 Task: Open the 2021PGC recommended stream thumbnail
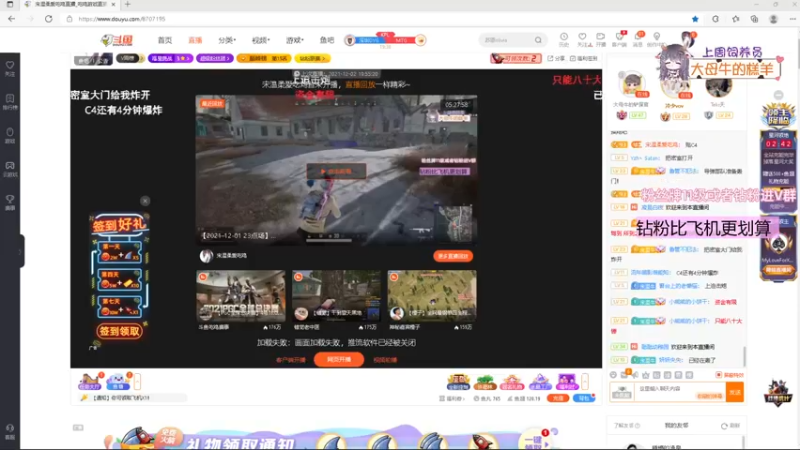tap(241, 295)
